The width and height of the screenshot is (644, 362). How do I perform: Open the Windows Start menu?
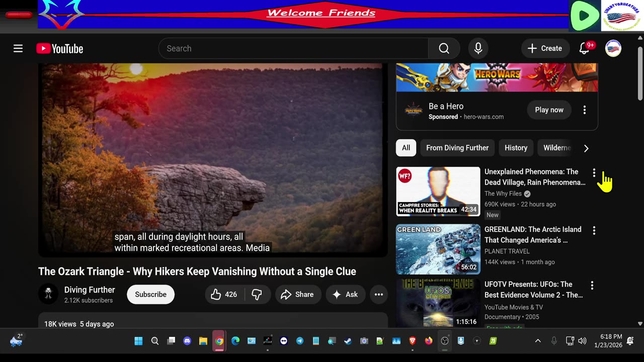[138, 341]
